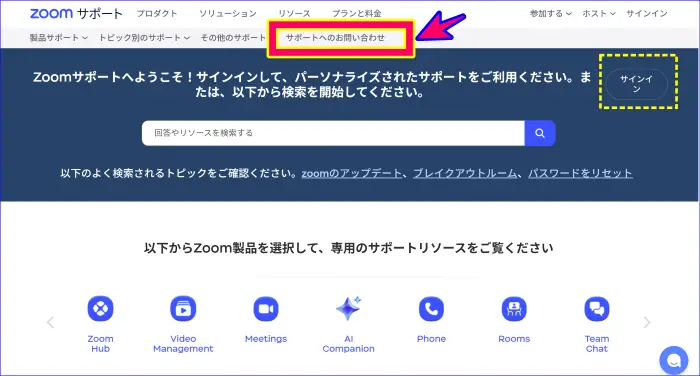Click the Team Chat label text
700x376 pixels.
coord(597,344)
